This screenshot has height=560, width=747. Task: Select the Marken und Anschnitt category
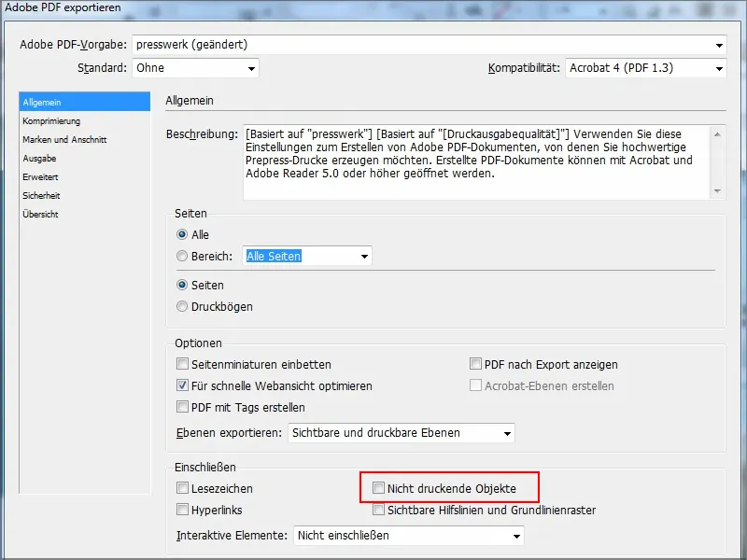pyautogui.click(x=85, y=139)
